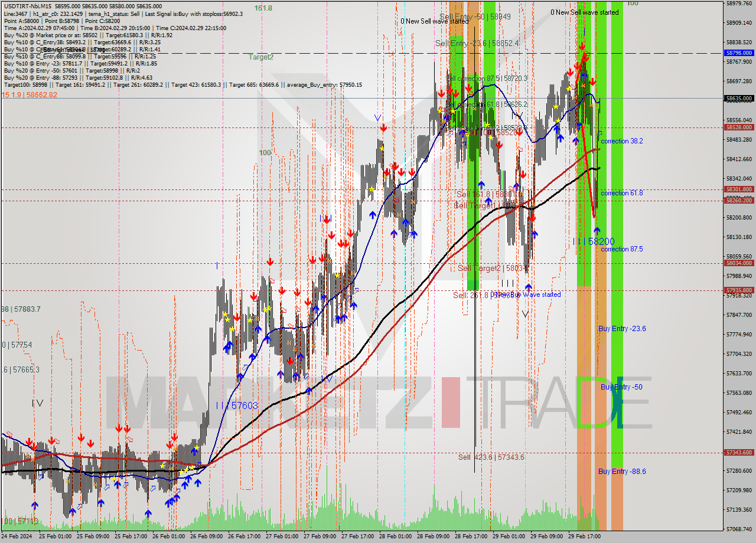756x543 pixels.
Task: Click 'Sell correction 61.8 | 58625.2' label
Action: [487, 104]
